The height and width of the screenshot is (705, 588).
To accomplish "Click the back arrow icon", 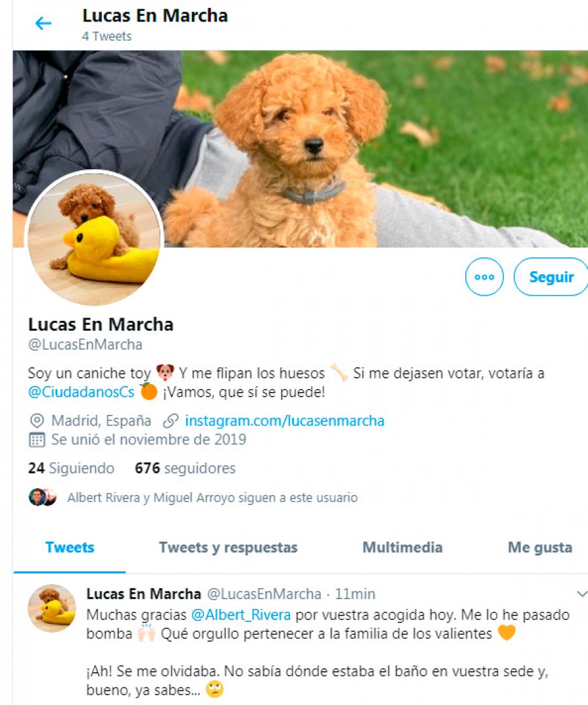I will (x=44, y=24).
